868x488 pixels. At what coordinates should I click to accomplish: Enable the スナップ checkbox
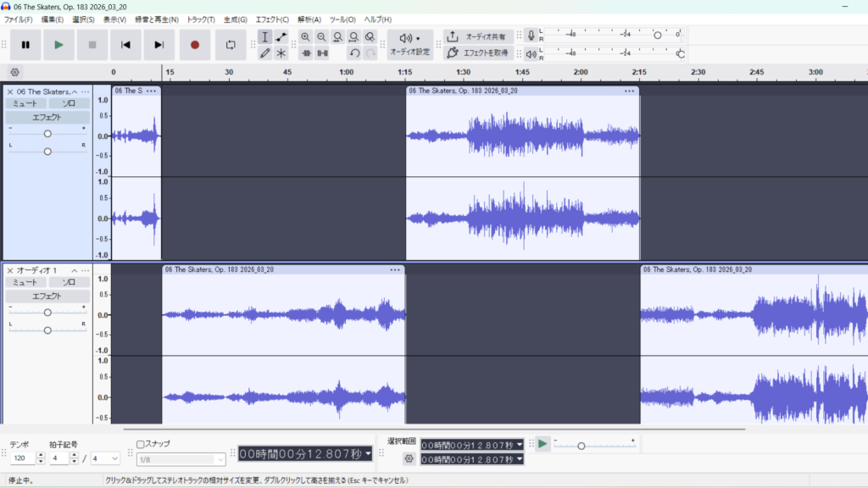141,444
